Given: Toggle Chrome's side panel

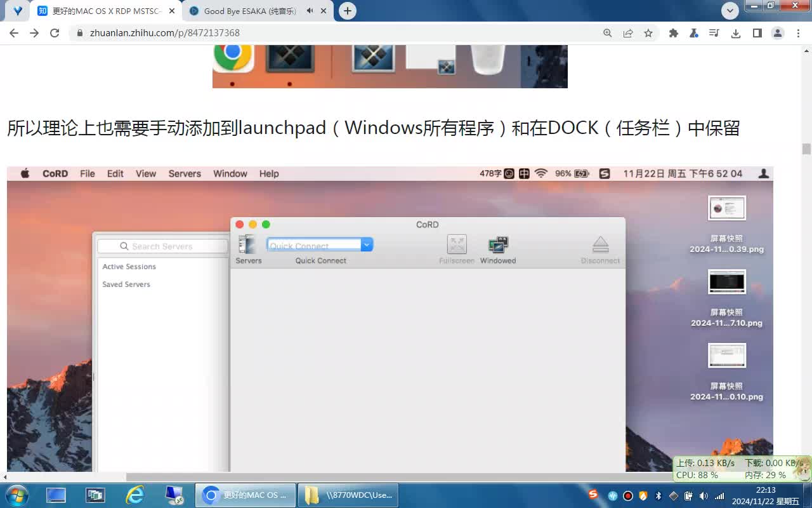Looking at the screenshot, I should pos(757,32).
